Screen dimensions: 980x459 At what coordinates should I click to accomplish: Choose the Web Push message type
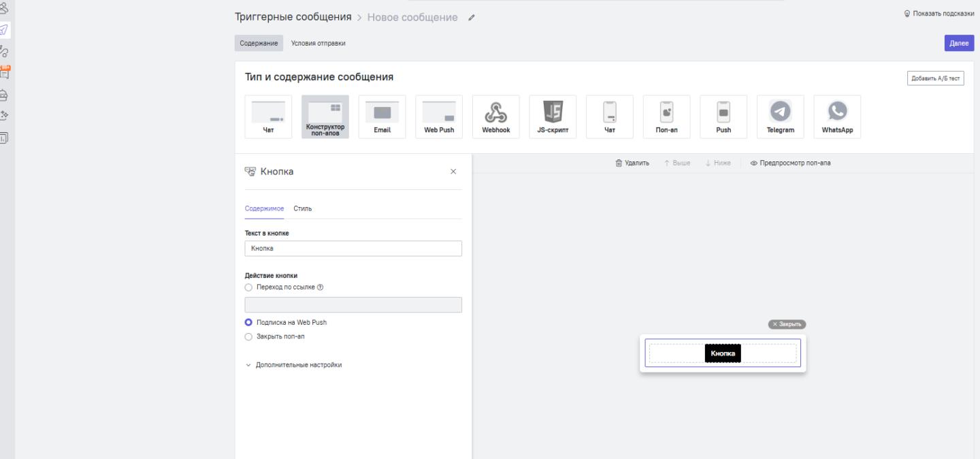pyautogui.click(x=439, y=116)
